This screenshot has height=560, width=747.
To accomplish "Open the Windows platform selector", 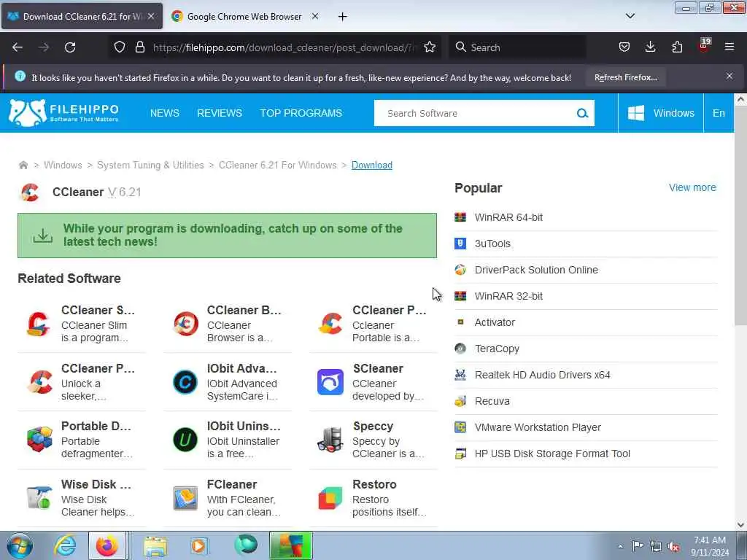I will (661, 113).
